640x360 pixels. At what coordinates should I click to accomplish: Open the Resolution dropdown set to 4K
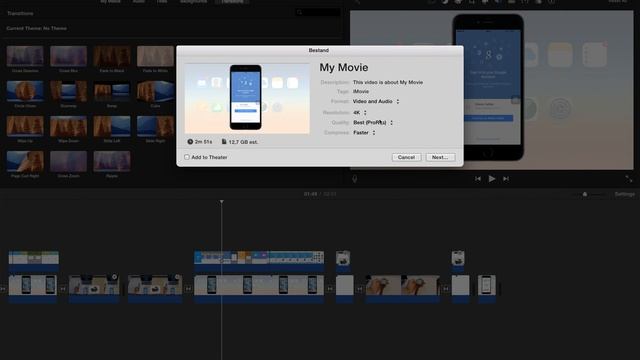[x=360, y=112]
